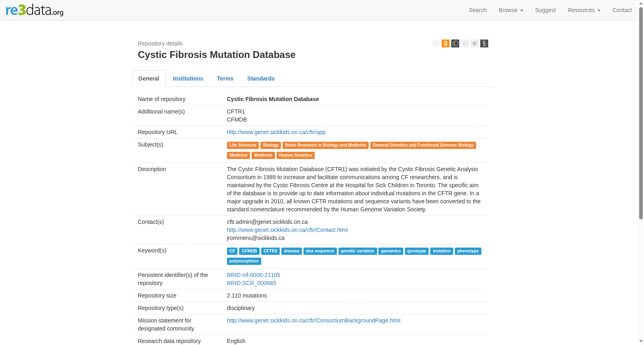Open the Suggest page

[x=545, y=10]
